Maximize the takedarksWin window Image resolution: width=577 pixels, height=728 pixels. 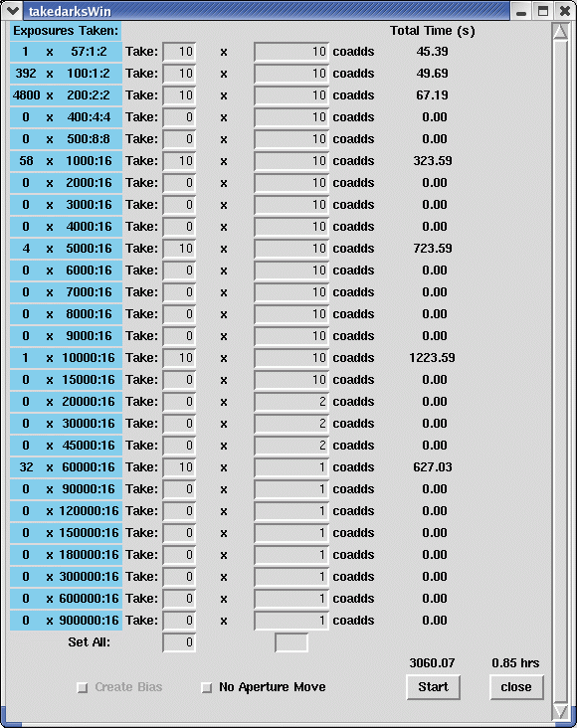(x=543, y=10)
